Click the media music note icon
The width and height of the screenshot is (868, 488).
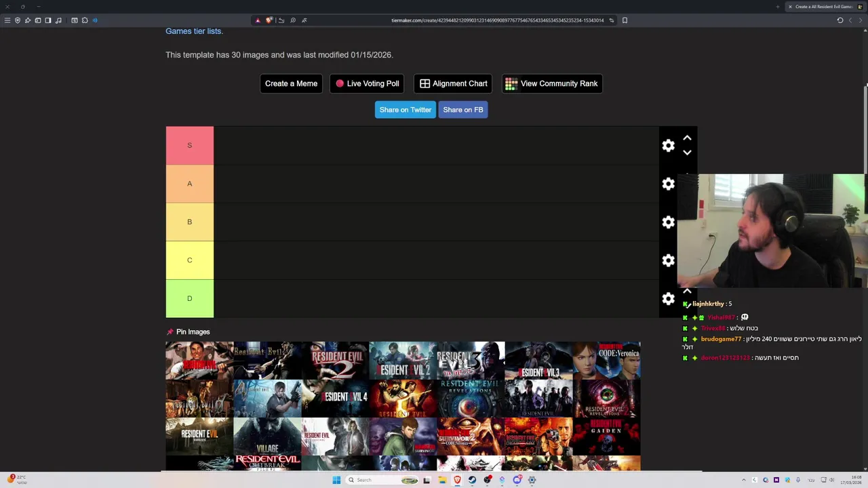(58, 20)
